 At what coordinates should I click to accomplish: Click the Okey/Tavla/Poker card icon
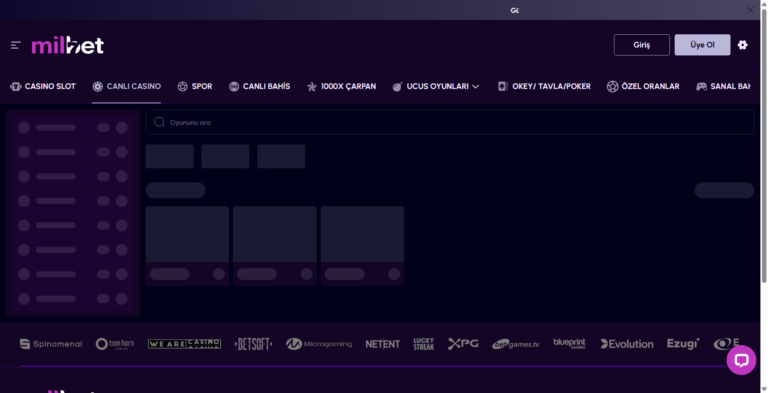pyautogui.click(x=503, y=87)
